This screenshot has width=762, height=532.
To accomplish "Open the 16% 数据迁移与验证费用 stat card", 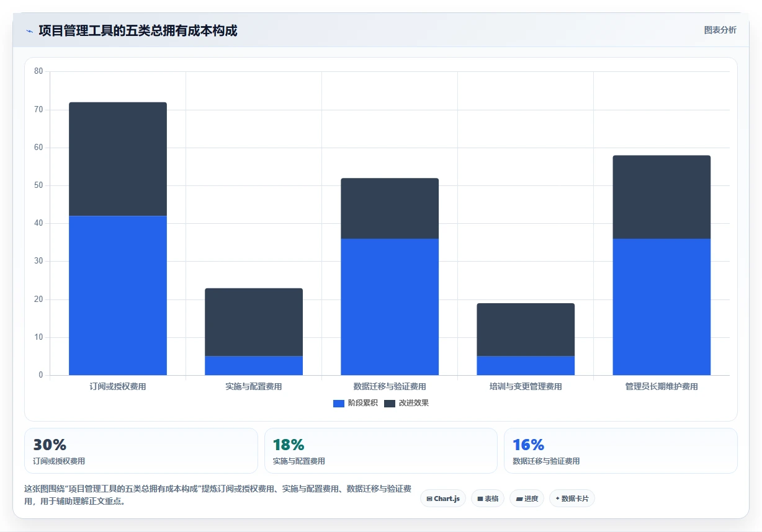I will (x=621, y=451).
